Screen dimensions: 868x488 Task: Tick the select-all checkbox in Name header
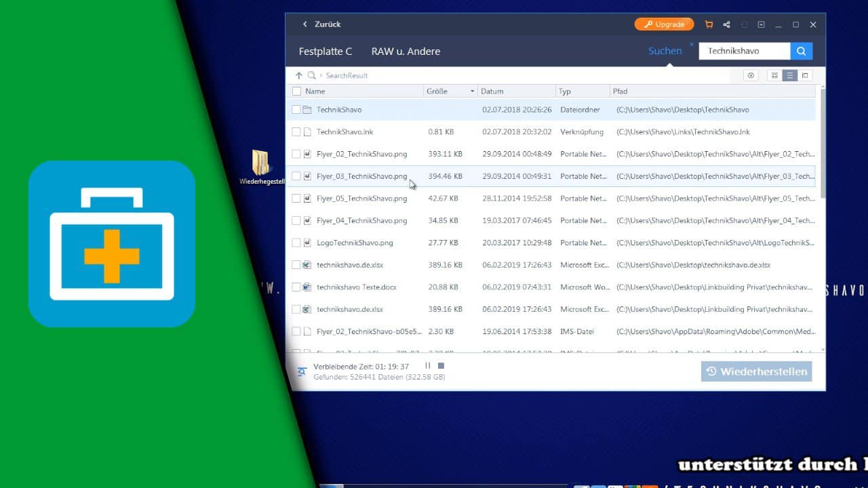coord(296,91)
